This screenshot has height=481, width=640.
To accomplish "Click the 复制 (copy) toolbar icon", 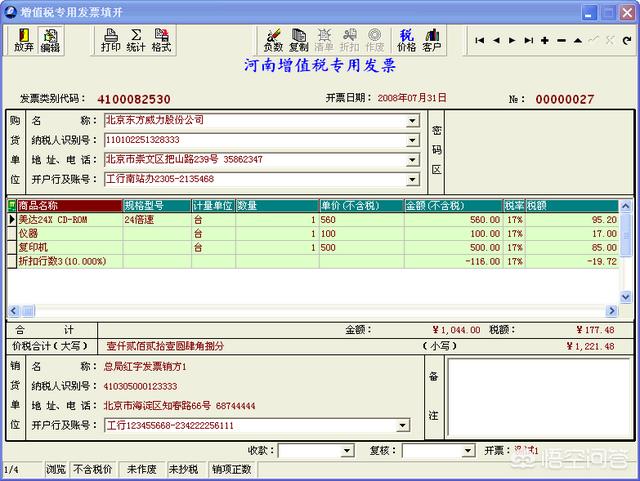I will point(298,40).
